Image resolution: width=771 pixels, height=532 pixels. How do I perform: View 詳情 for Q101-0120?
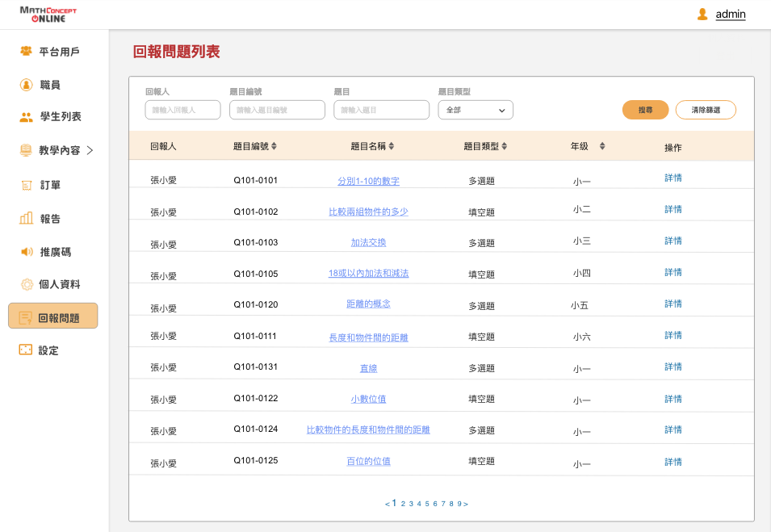(x=673, y=304)
